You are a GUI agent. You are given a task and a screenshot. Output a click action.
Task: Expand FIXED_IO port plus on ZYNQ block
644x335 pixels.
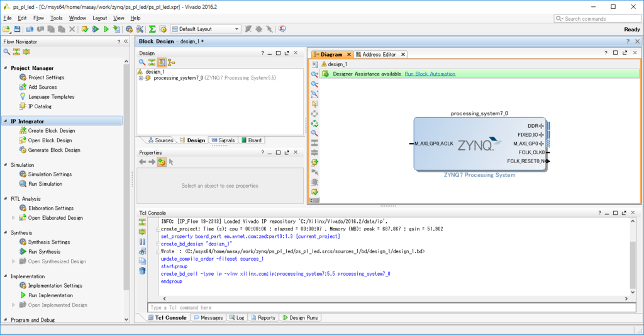click(x=541, y=135)
